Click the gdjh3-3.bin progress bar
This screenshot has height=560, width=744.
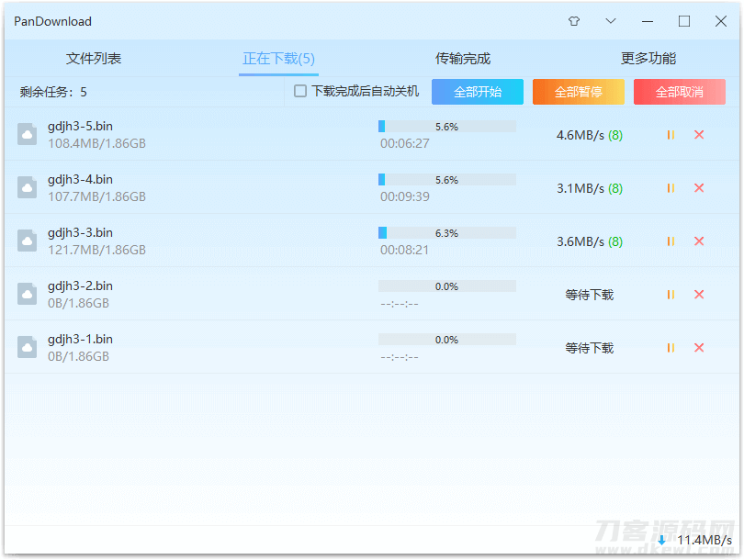pos(447,232)
